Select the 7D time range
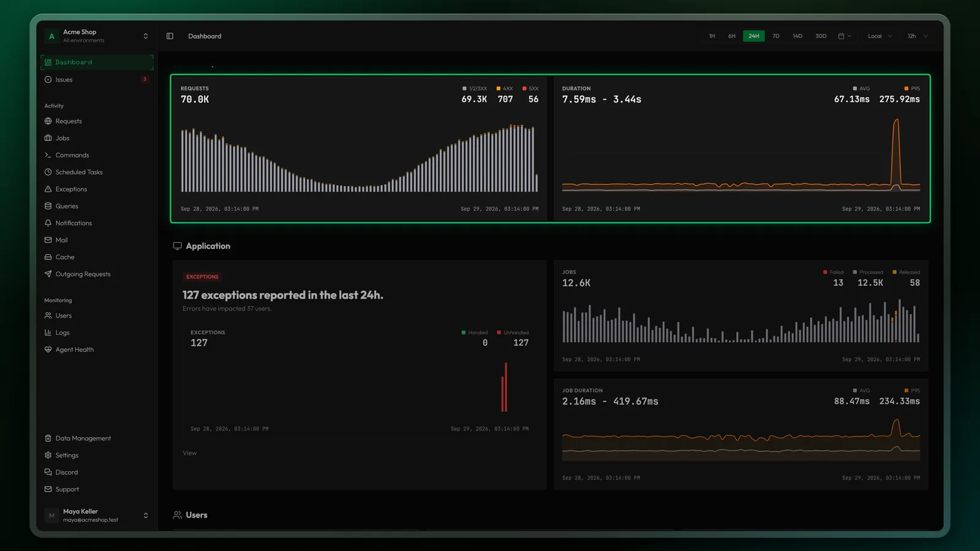 [775, 36]
